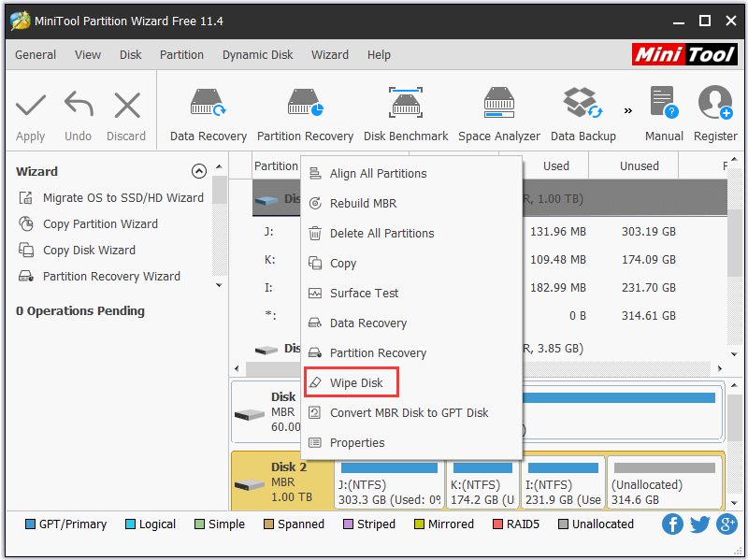
Task: Select the Data Recovery toolbar icon
Action: click(x=208, y=110)
